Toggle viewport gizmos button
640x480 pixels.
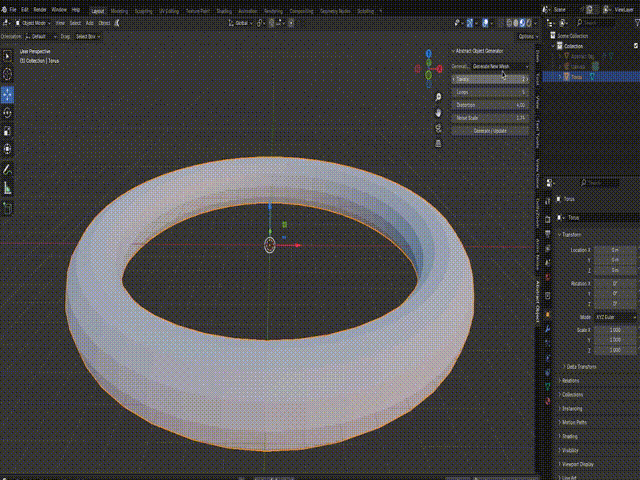point(470,23)
